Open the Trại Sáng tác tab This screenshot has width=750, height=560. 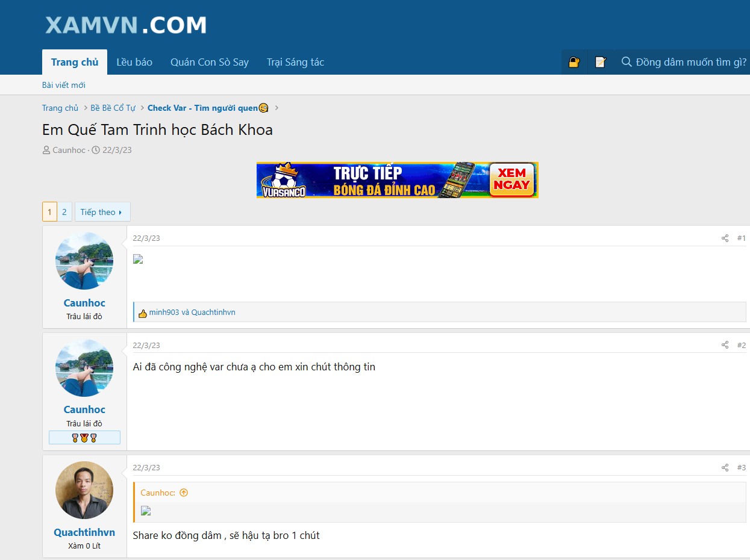pyautogui.click(x=295, y=63)
